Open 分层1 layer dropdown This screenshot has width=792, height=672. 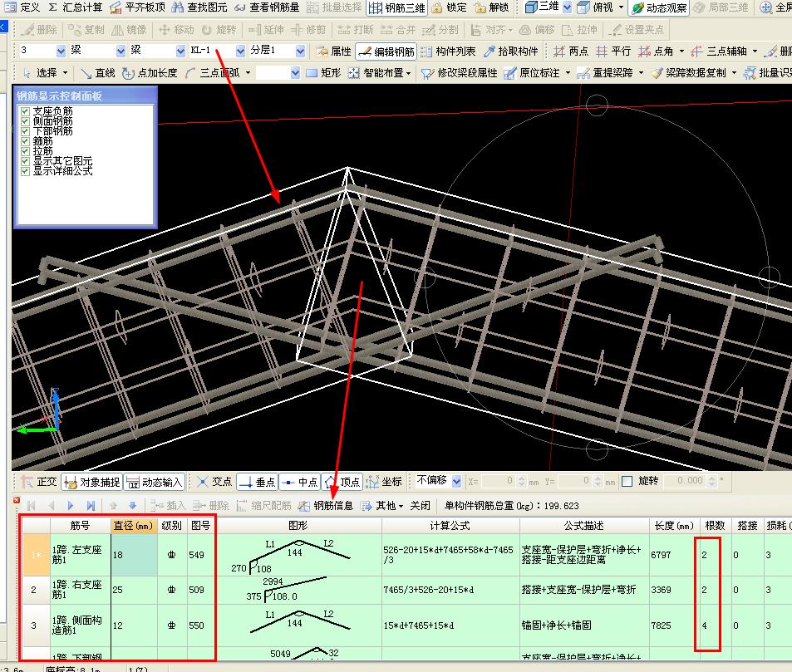[300, 51]
